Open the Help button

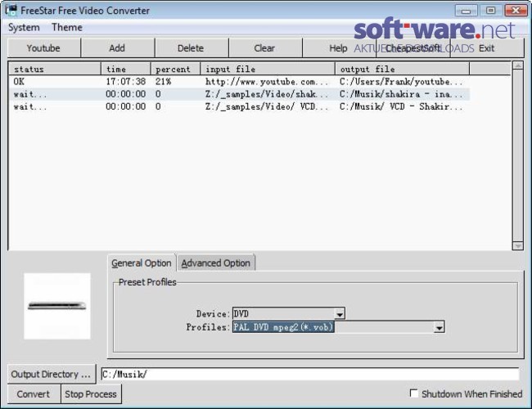pyautogui.click(x=339, y=48)
